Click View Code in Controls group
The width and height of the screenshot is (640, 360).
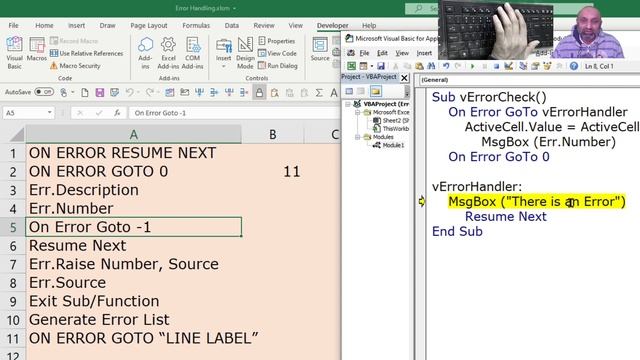[x=277, y=53]
